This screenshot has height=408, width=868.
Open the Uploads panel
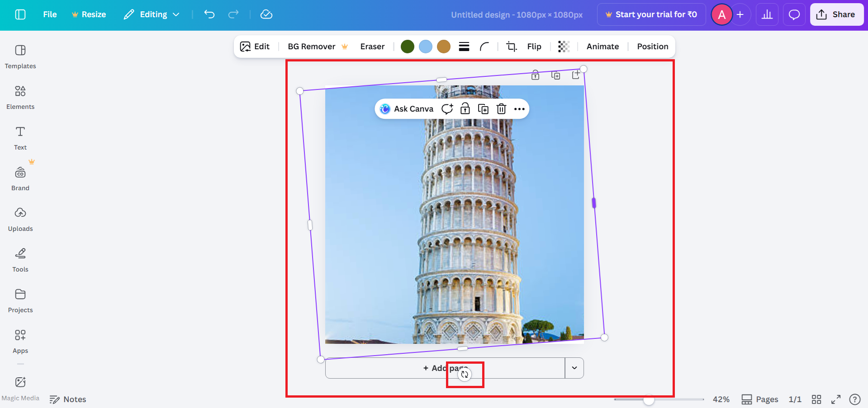click(x=20, y=219)
